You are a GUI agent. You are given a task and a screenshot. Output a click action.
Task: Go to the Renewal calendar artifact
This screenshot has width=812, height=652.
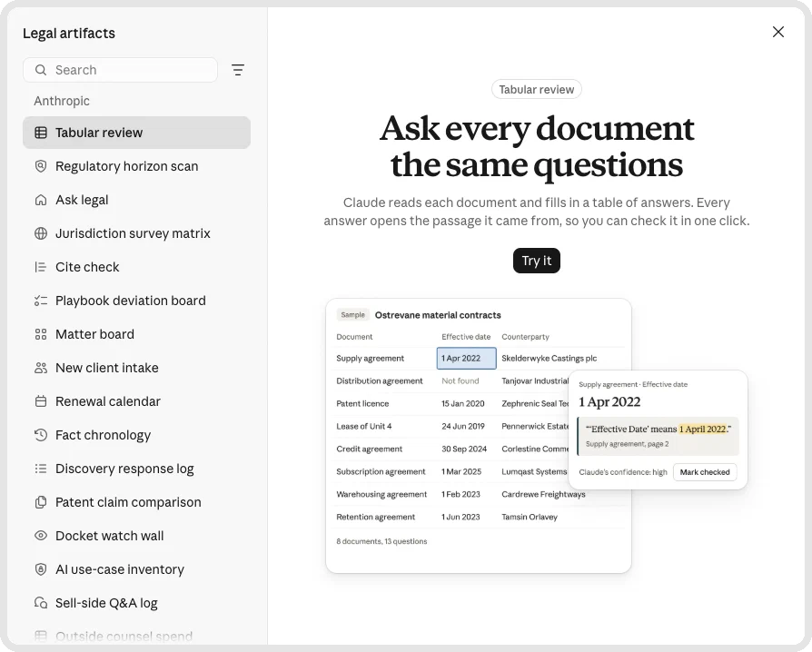[x=137, y=401]
